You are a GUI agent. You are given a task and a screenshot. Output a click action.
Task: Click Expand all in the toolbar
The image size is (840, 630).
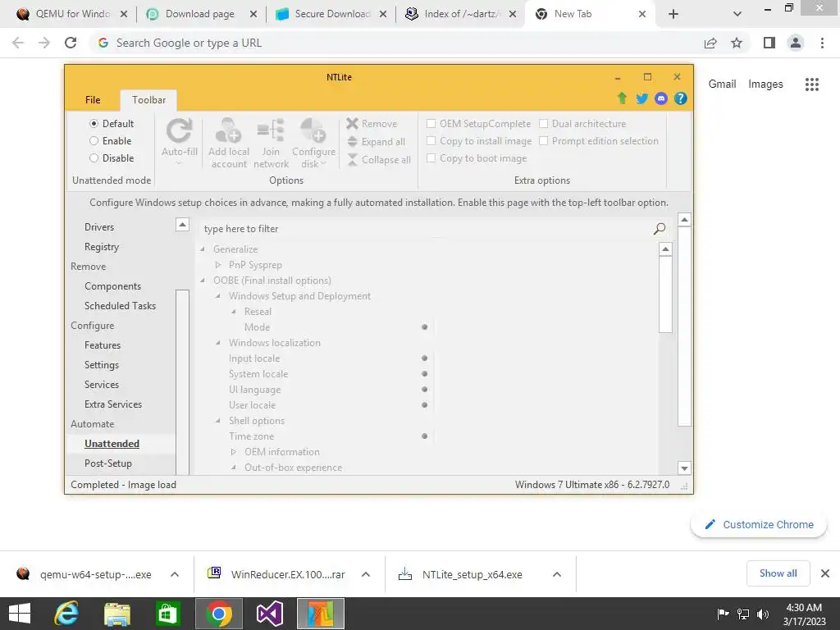[x=376, y=142]
